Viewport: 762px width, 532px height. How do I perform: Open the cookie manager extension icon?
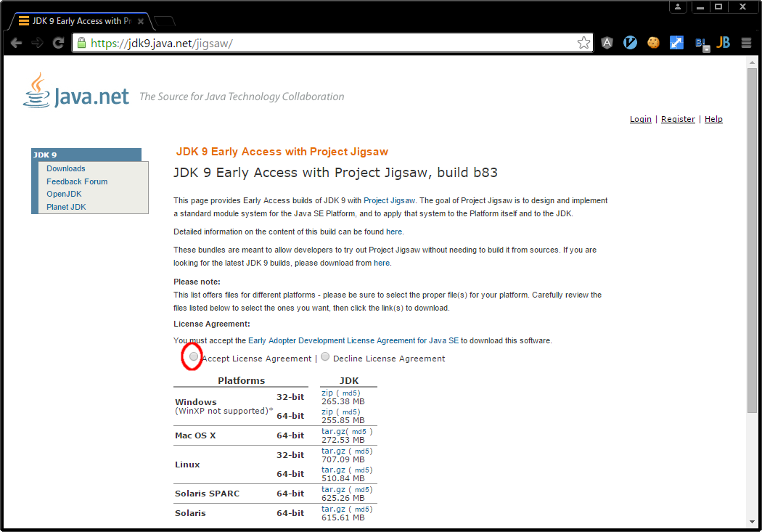click(653, 42)
